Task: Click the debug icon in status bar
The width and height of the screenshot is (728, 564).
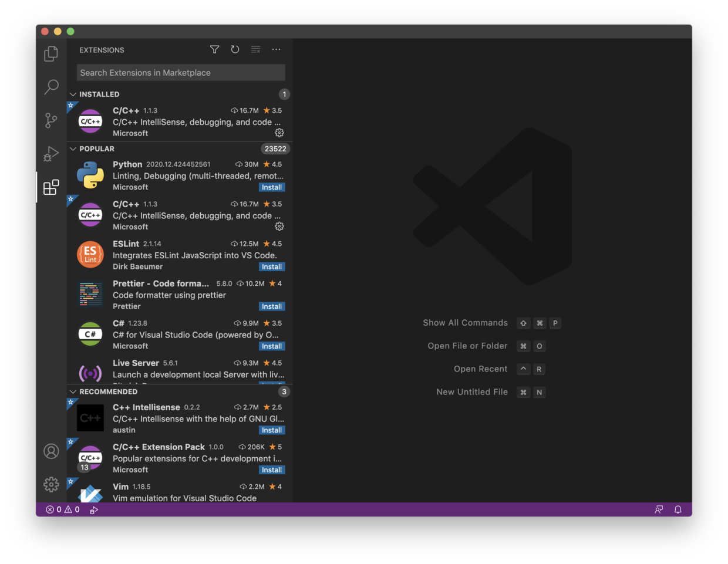Action: [x=94, y=510]
